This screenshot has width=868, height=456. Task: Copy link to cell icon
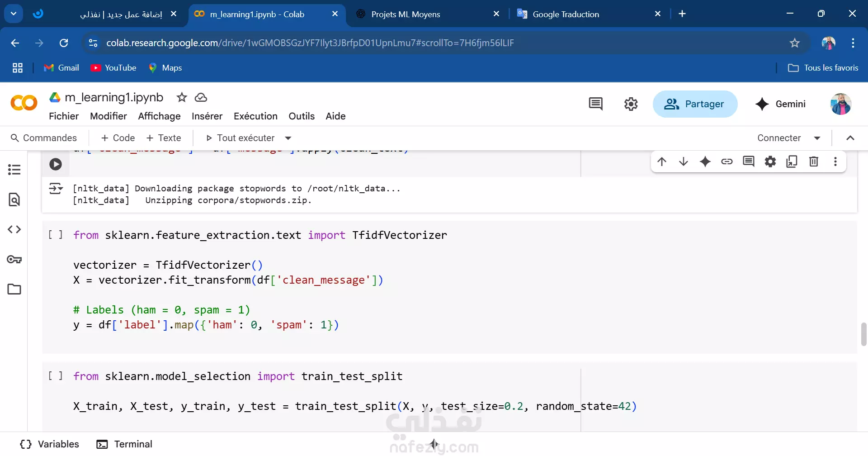(x=727, y=161)
